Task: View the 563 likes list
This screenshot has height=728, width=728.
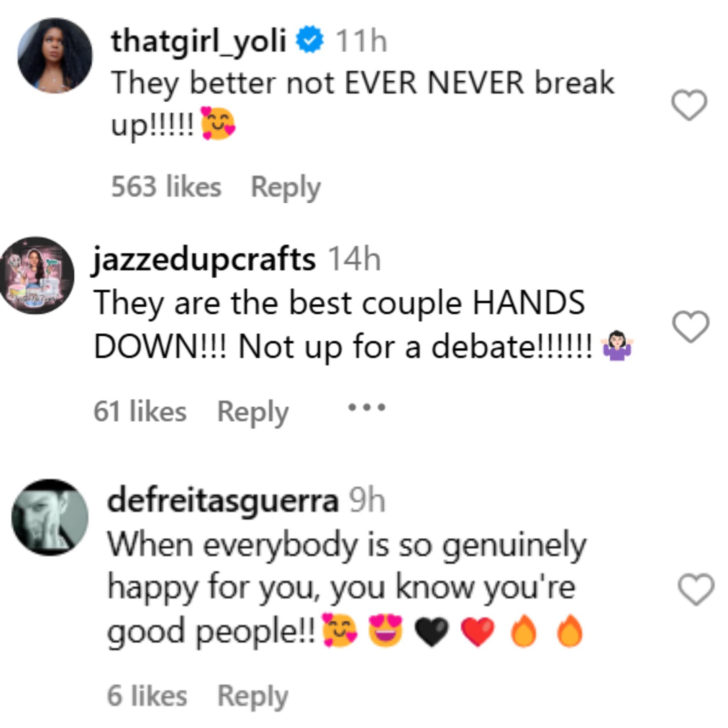Action: click(x=166, y=187)
